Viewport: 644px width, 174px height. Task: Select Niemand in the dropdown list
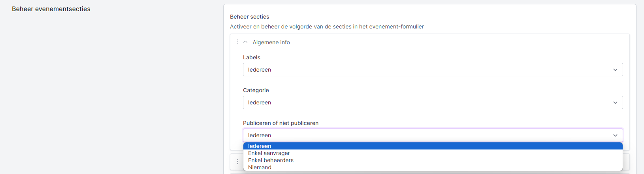coord(260,167)
